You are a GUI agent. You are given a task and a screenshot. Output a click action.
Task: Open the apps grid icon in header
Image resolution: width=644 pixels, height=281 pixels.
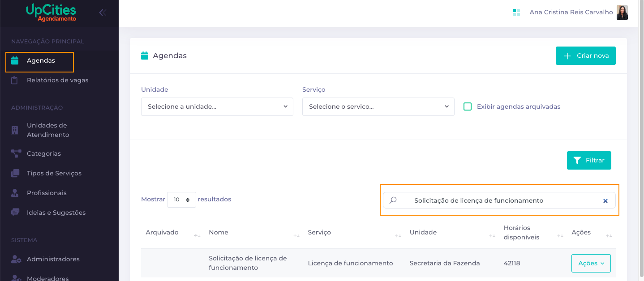(x=516, y=13)
